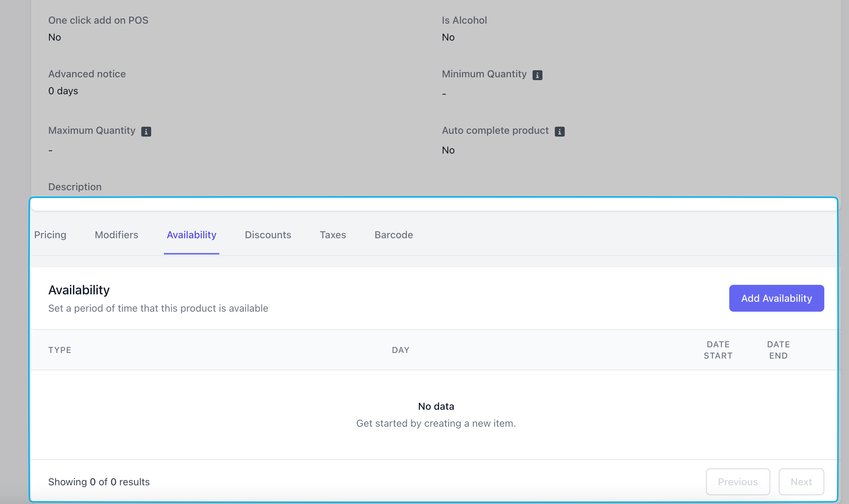Switch to the Modifiers tab
849x504 pixels.
click(116, 235)
